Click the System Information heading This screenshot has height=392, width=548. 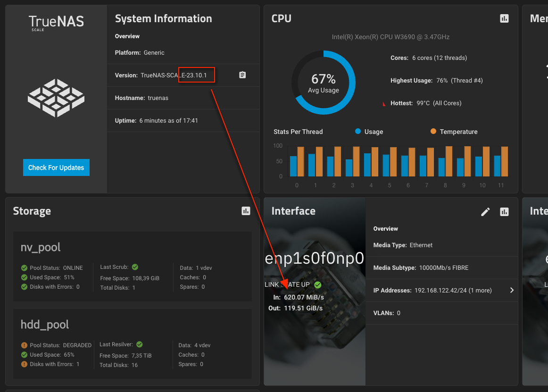point(163,18)
